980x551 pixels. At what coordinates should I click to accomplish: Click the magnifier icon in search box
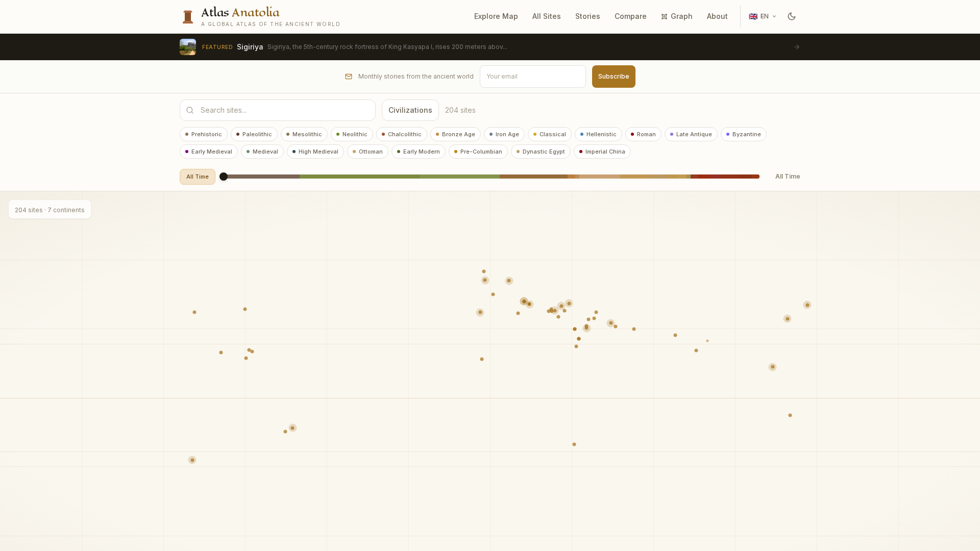tap(190, 110)
